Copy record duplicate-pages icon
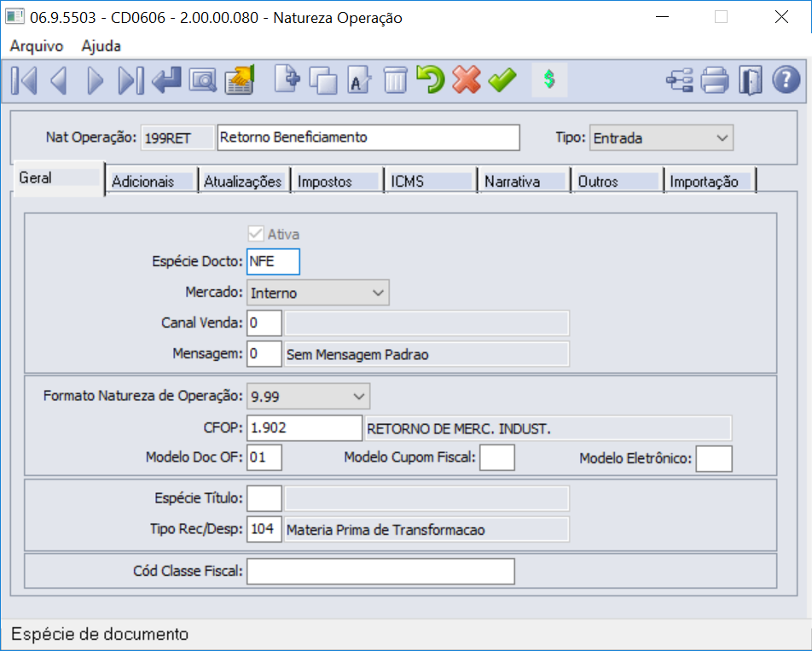The width and height of the screenshot is (812, 651). [322, 80]
